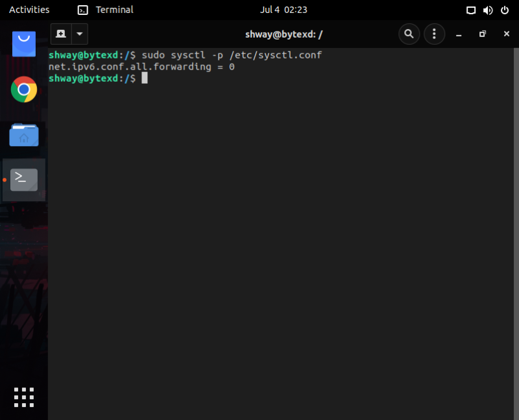
Task: Click at the terminal prompt cursor
Action: 145,78
